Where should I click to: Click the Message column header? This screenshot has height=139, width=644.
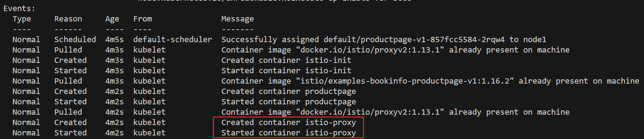coord(238,19)
